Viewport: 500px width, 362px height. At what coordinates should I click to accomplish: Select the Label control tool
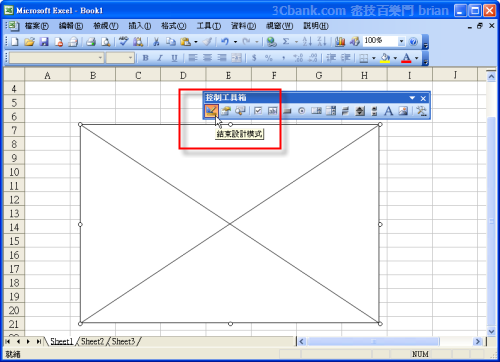tap(388, 111)
